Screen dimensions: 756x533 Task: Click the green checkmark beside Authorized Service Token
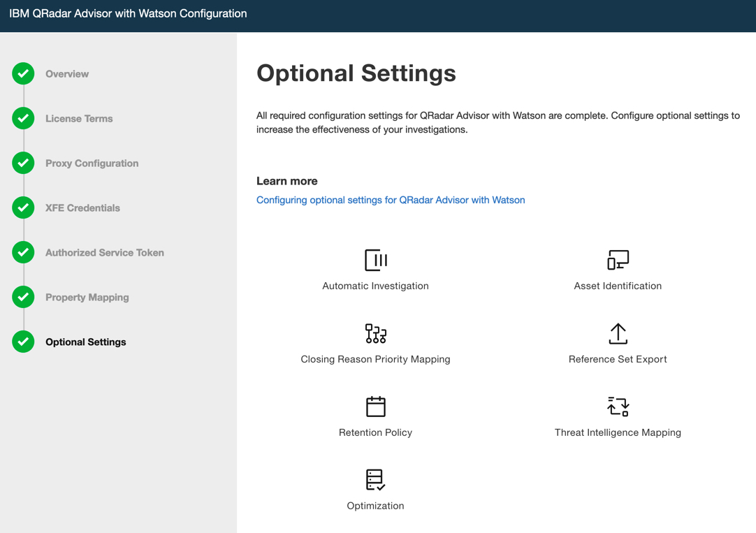pos(23,252)
